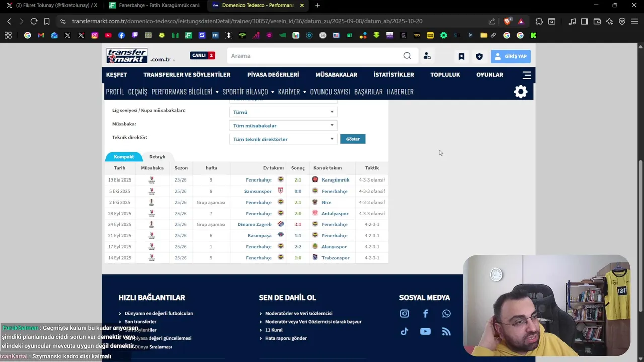Screen dimensions: 644x362
Task: Open the Piyasa Değerleri menu
Action: 273,75
